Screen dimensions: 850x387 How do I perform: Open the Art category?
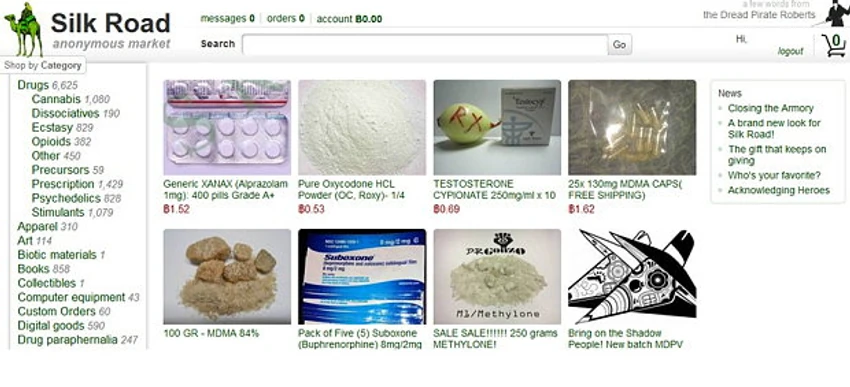[25, 240]
